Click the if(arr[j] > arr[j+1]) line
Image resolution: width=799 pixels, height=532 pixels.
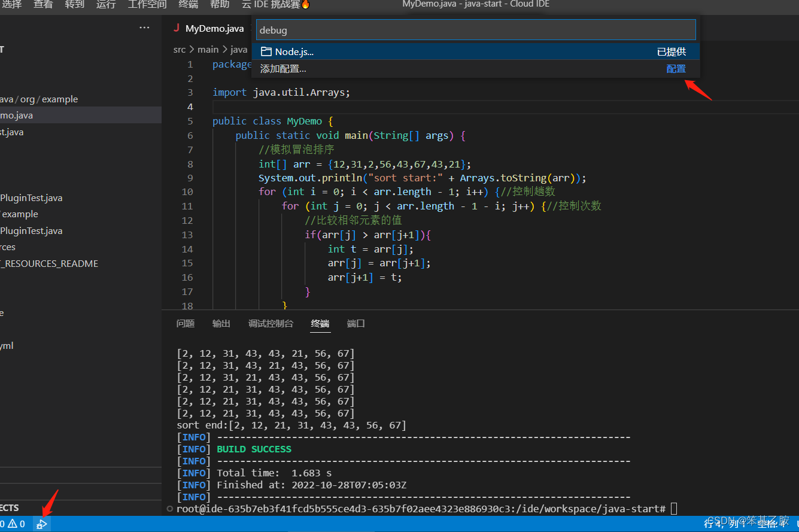(367, 235)
